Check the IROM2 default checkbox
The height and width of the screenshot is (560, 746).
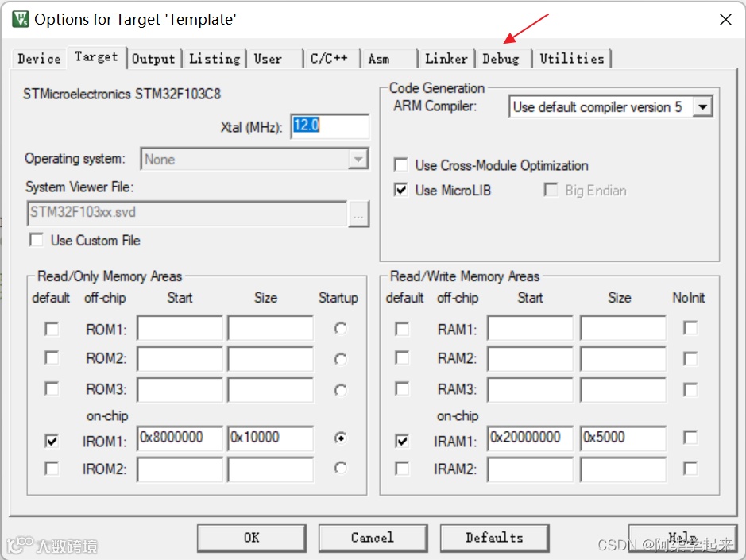(52, 468)
